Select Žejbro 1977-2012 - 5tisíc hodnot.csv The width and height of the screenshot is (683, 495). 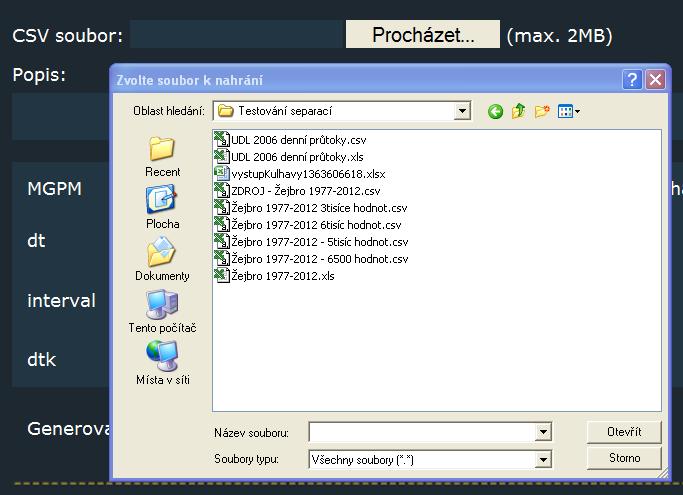(x=311, y=242)
